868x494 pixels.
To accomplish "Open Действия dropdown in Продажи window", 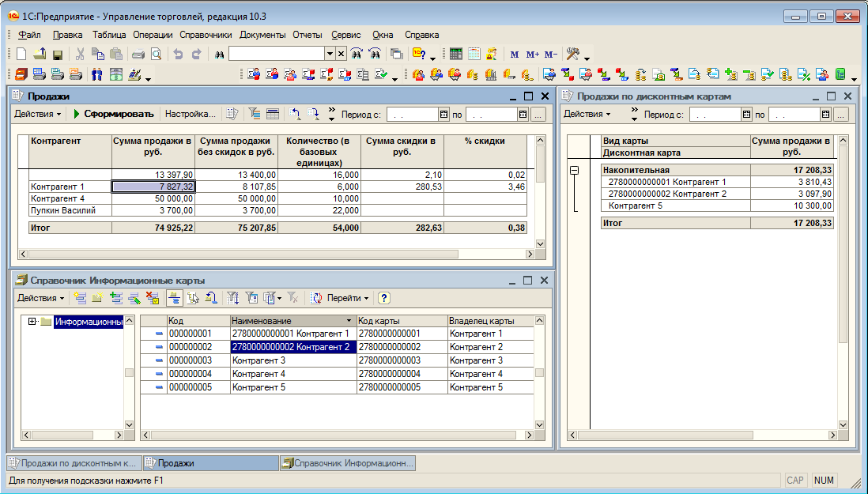I will (38, 114).
